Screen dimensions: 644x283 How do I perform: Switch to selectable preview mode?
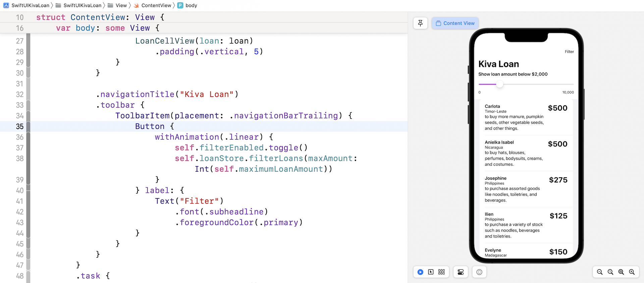431,272
